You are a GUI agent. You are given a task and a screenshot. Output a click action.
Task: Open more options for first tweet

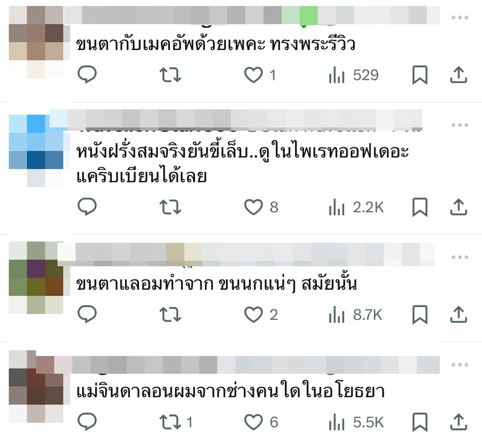[x=459, y=17]
